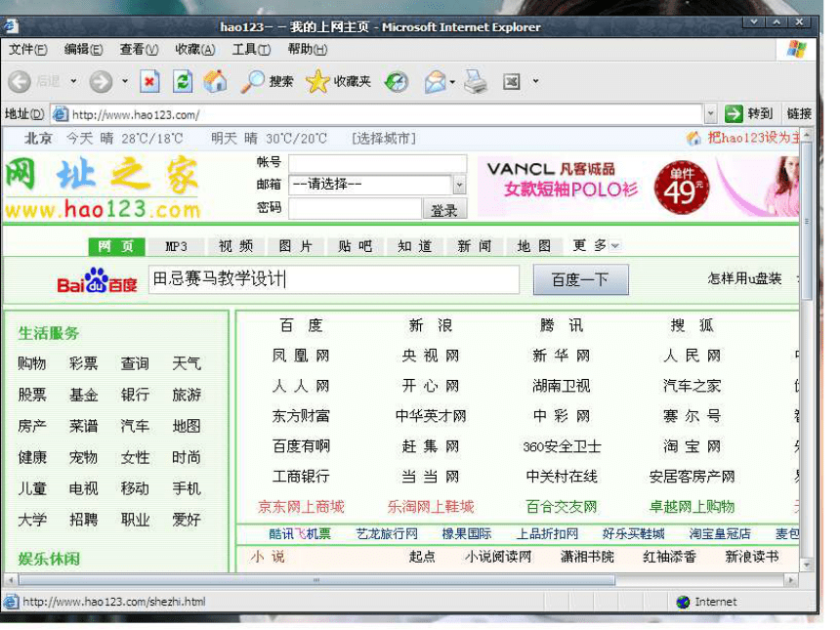Click the Internet zone globe icon

(x=683, y=602)
